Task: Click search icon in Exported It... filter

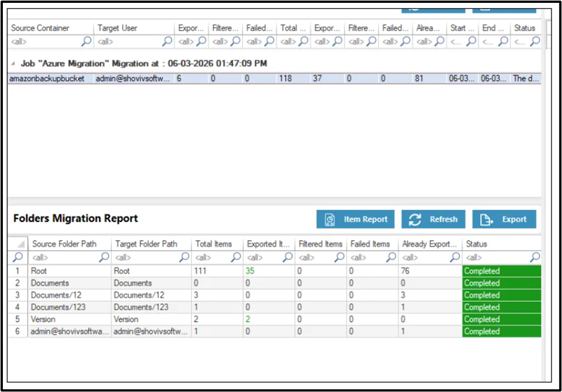Action: (x=288, y=257)
